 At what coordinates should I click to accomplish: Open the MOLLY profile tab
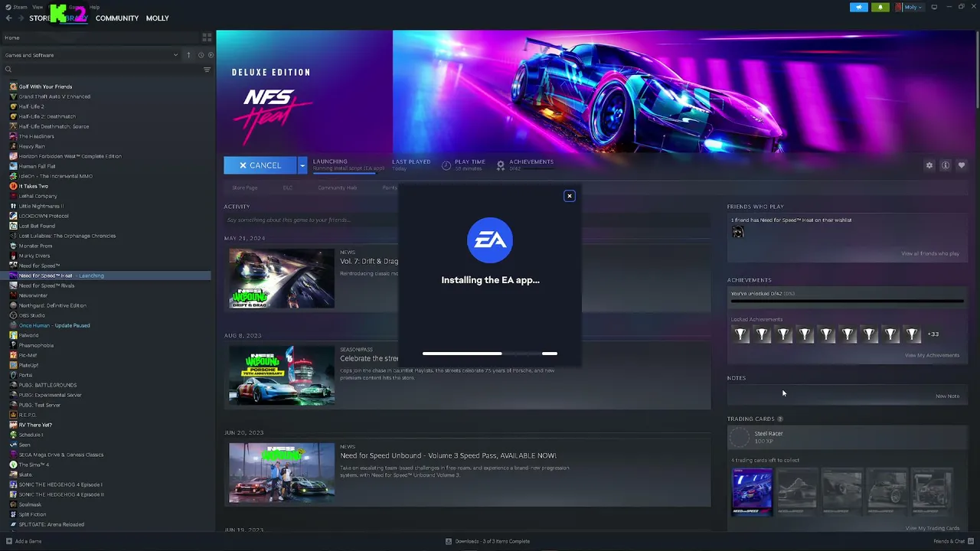(x=157, y=18)
